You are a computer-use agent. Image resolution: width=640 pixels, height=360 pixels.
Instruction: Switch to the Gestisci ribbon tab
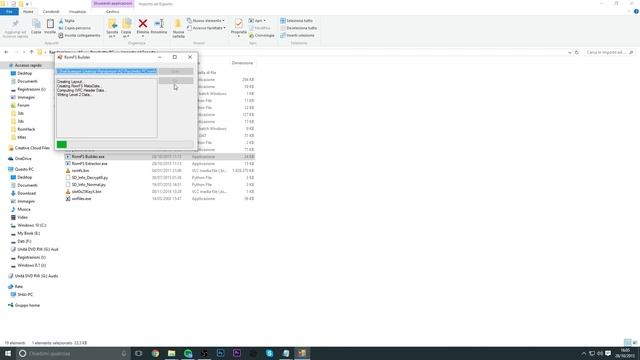pos(112,12)
